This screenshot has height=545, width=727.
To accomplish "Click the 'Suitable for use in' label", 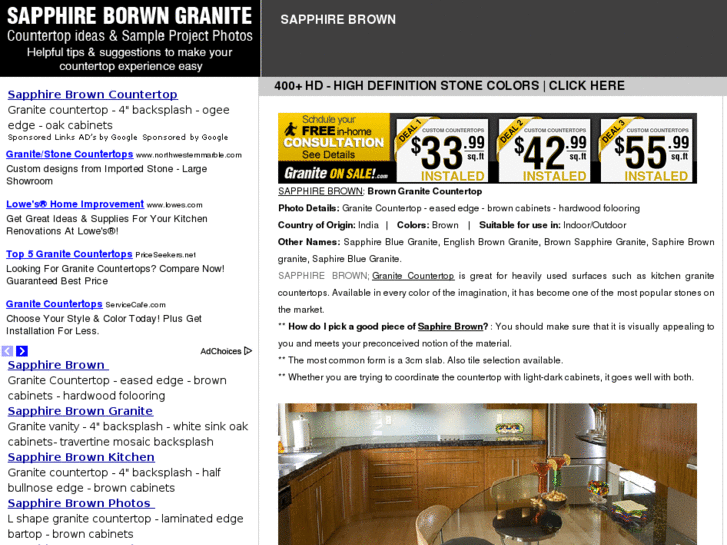I will pos(520,225).
